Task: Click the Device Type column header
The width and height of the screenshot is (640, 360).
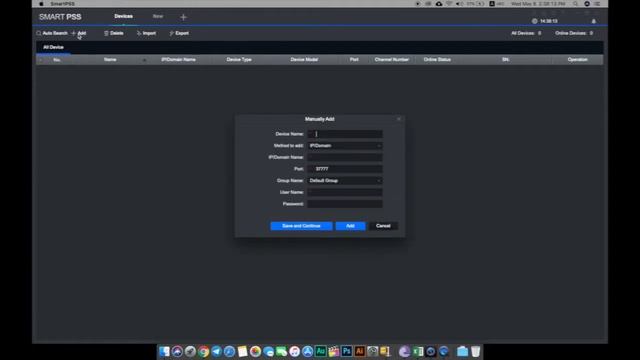Action: (x=239, y=60)
